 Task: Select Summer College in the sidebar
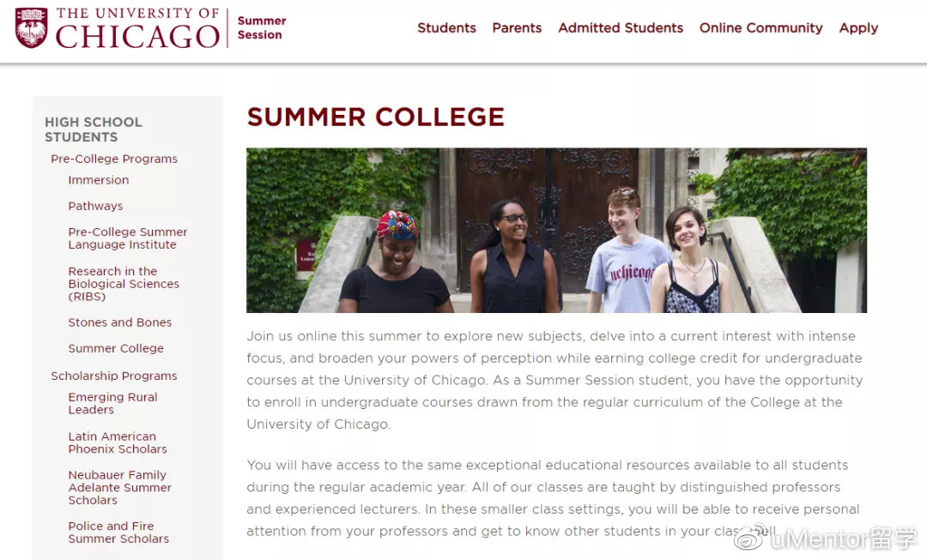point(116,348)
